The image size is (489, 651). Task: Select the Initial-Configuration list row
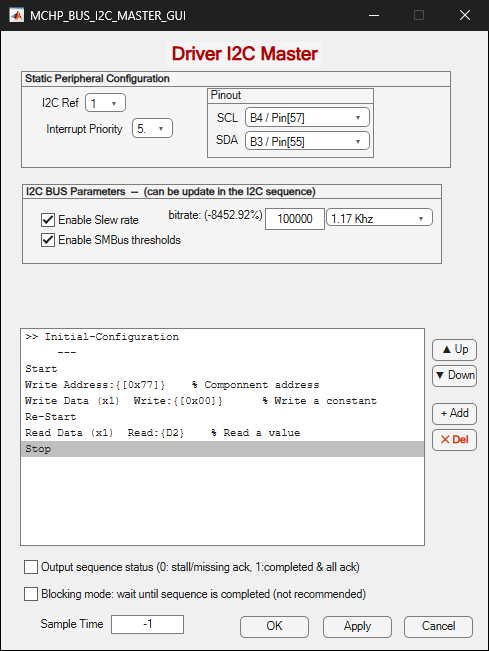(x=222, y=337)
